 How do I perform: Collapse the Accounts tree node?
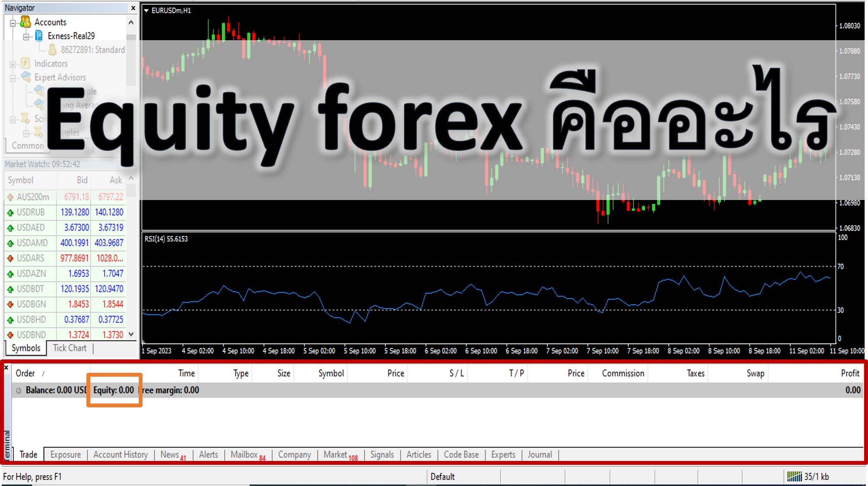(x=13, y=23)
